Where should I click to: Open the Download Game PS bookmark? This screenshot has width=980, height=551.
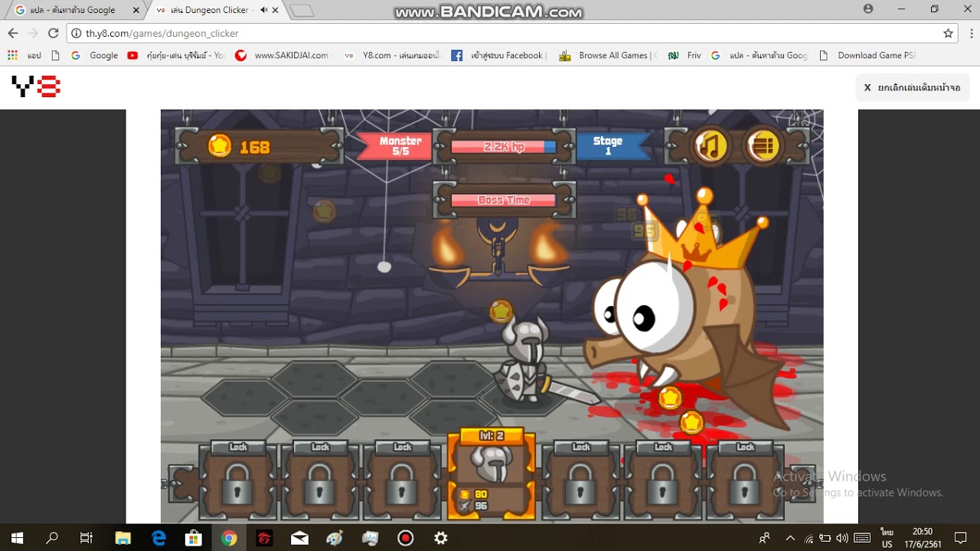867,55
